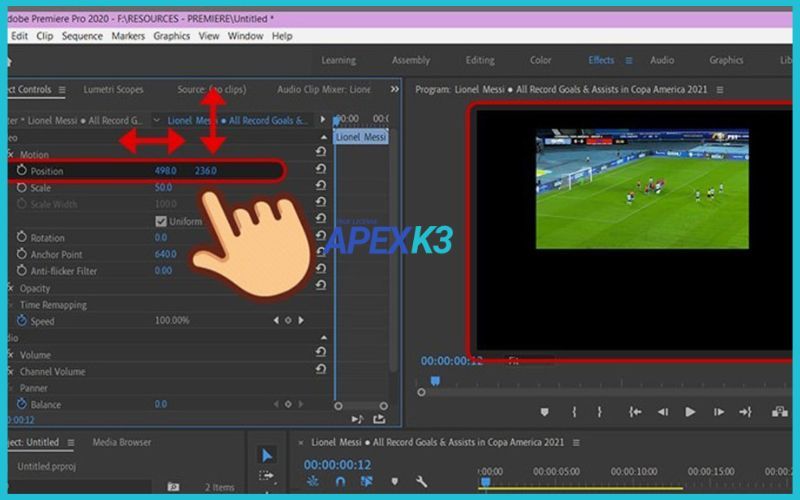Collapse the Video effects section
This screenshot has height=500, width=800.
[324, 137]
